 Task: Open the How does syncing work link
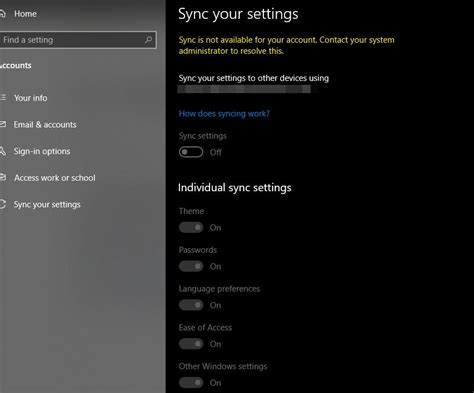click(x=224, y=114)
